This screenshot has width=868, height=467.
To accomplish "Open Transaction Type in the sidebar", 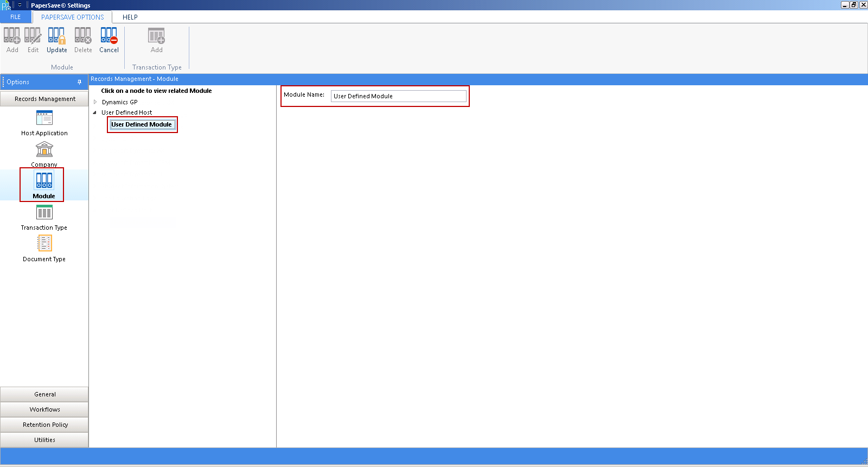I will click(44, 218).
